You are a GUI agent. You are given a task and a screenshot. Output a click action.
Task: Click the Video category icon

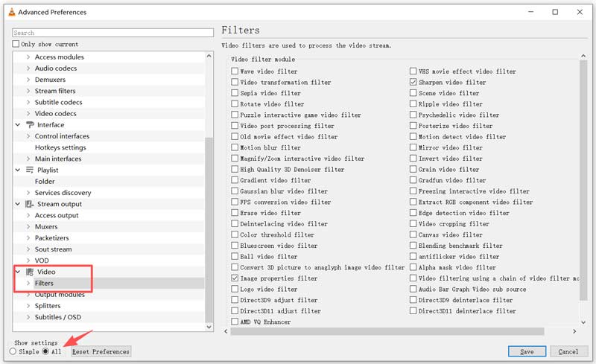click(x=30, y=272)
